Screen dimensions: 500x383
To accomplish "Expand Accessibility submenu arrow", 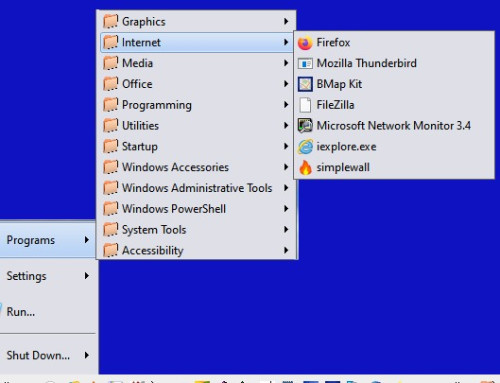I will tap(286, 250).
